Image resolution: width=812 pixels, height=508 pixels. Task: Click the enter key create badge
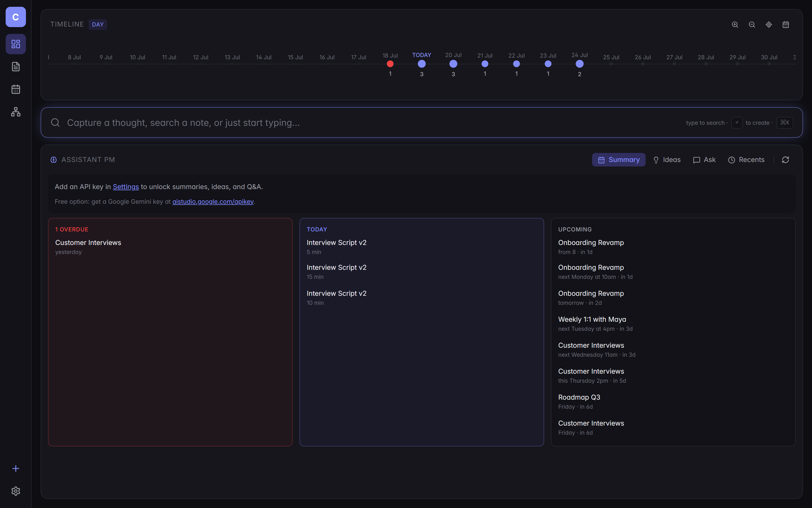tap(737, 123)
